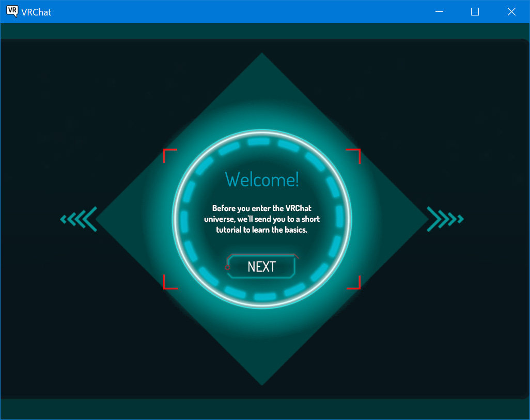Maximize the VRChat window
Screen dimensions: 530x420
(x=475, y=11)
